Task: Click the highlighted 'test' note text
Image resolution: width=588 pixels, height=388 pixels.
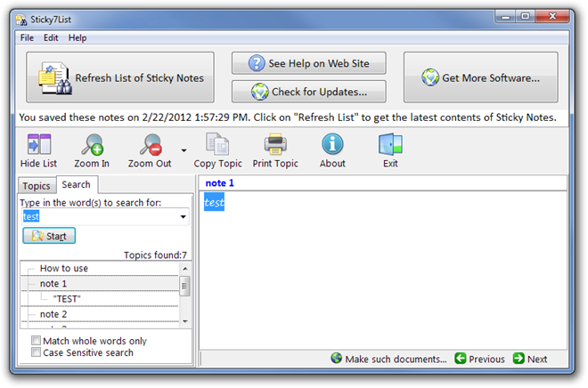Action: tap(214, 202)
